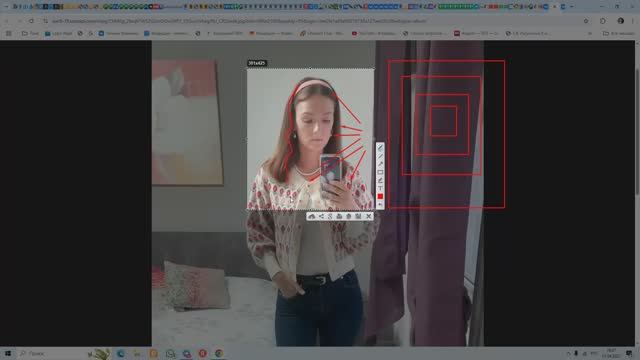
Task: Open the all bookmarks folder at right
Action: [618, 33]
